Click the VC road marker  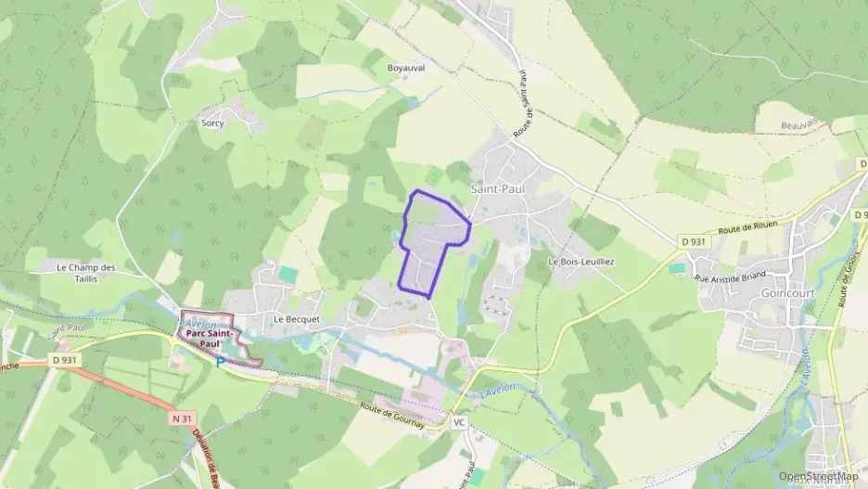click(x=459, y=422)
